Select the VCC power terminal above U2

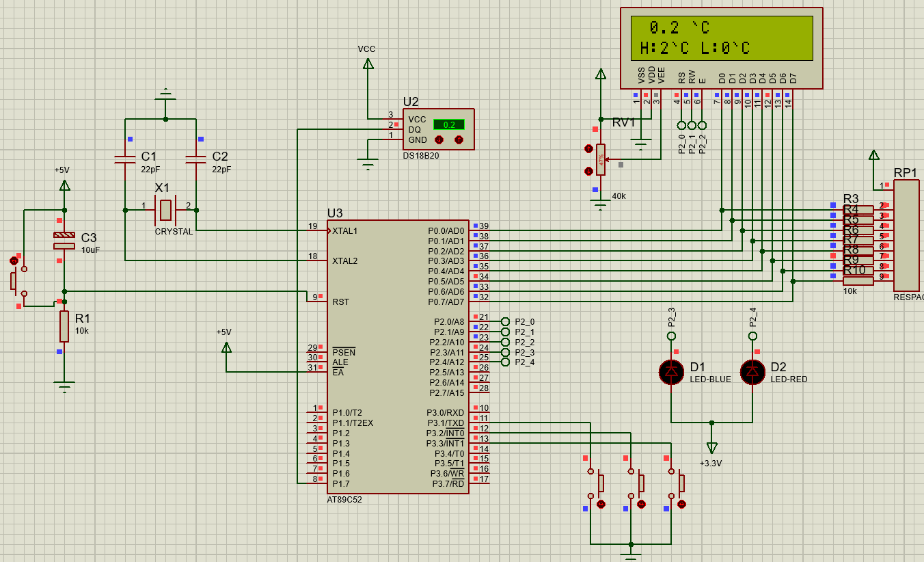pos(368,64)
